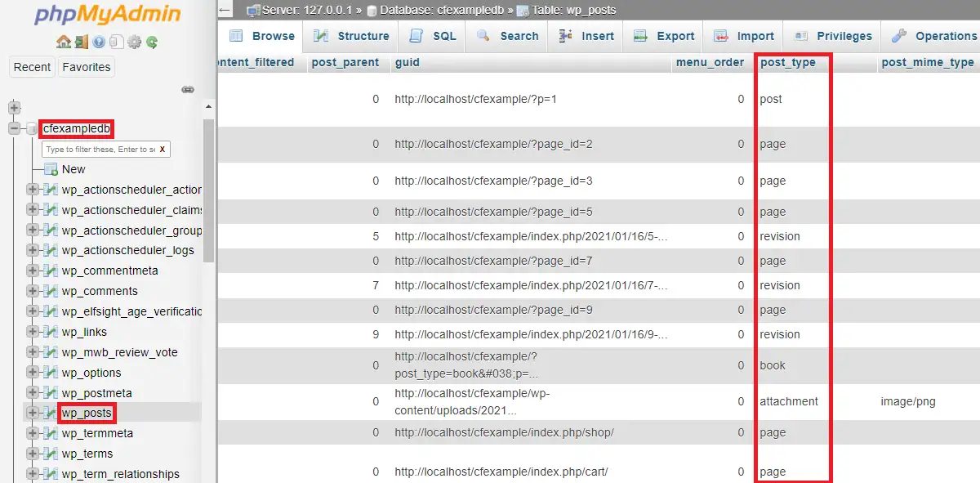Open the SQL tab
This screenshot has height=483, width=980.
pos(432,36)
